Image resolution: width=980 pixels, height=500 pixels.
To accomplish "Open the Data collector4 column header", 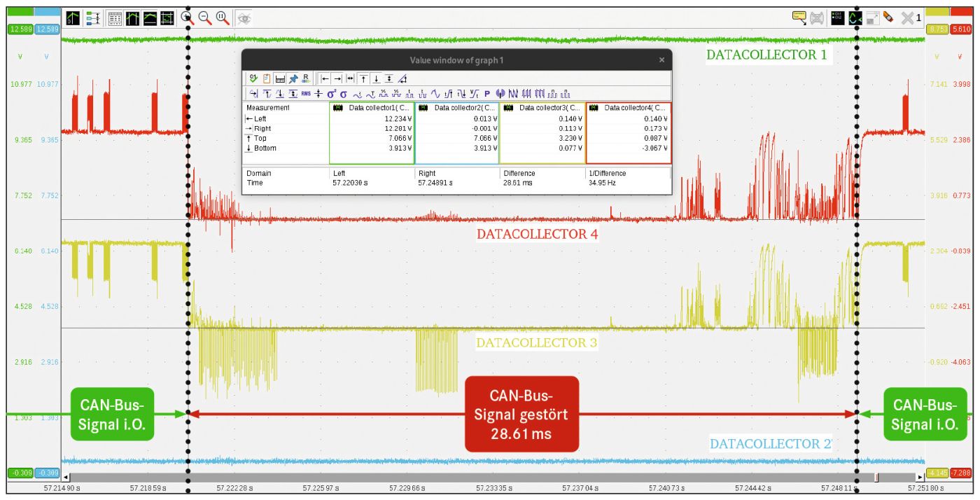I will click(627, 108).
